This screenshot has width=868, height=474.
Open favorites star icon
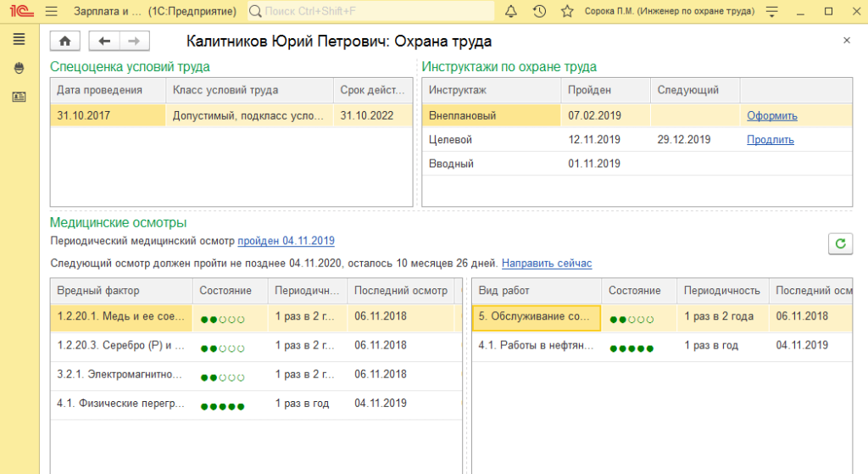coord(567,11)
